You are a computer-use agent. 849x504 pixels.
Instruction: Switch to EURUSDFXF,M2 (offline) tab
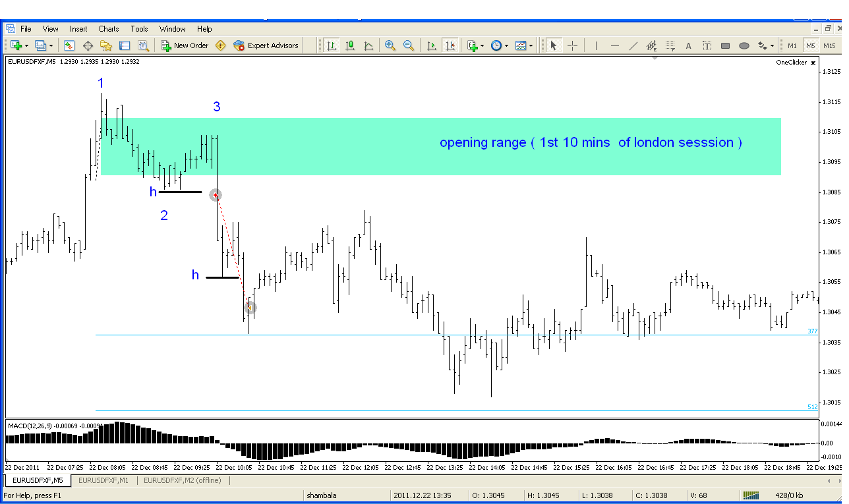coord(183,480)
